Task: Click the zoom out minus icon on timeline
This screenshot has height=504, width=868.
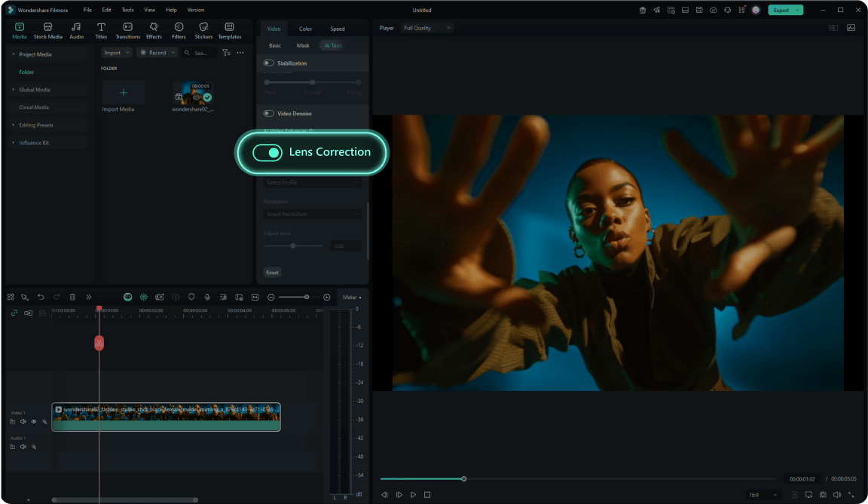Action: (x=271, y=297)
